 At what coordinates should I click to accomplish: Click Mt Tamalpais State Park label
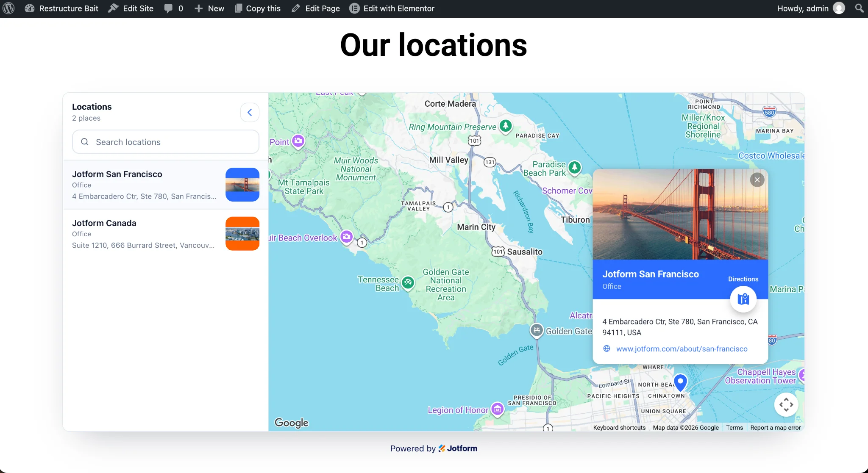coord(304,187)
